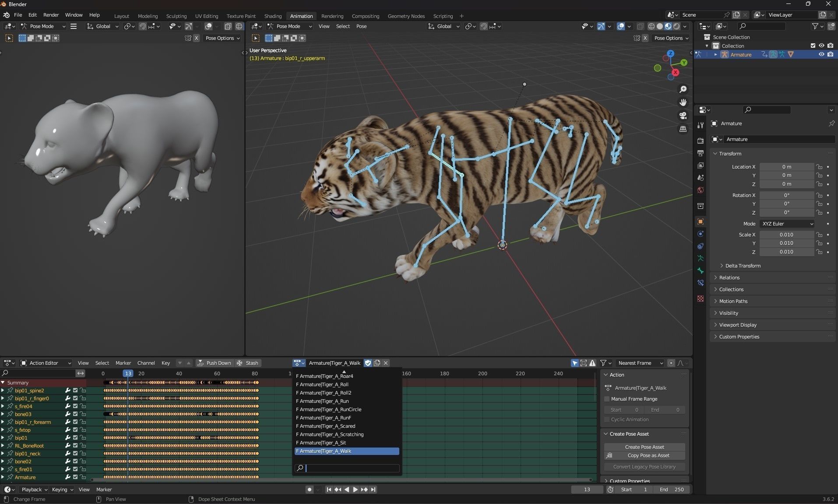Click the current frame field showing 13
838x504 pixels.
pos(587,490)
